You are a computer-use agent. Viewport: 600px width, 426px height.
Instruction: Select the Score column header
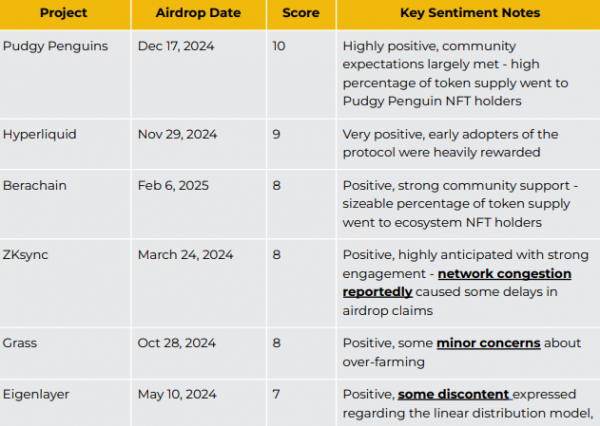pyautogui.click(x=301, y=14)
